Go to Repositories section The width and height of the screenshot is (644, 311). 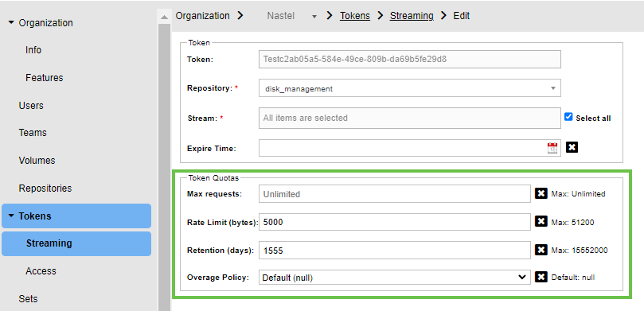45,189
